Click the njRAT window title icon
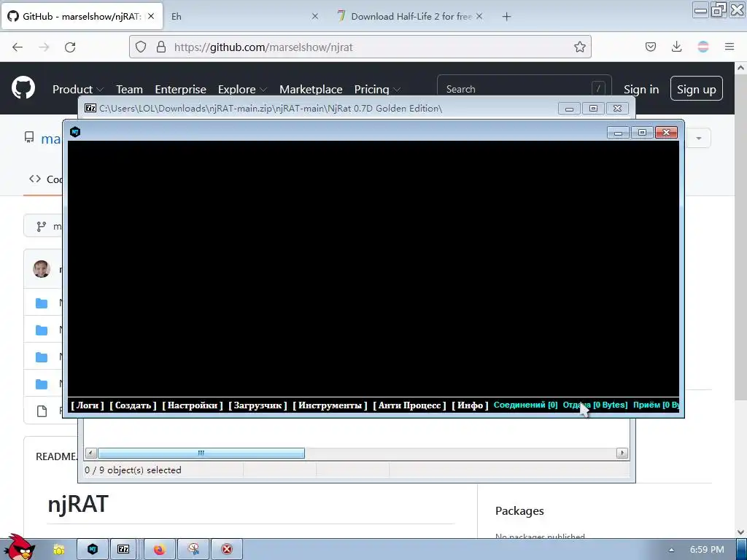Image resolution: width=747 pixels, height=560 pixels. coord(75,132)
